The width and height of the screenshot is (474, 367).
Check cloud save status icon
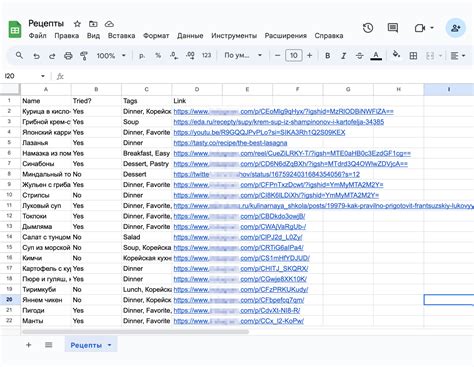[x=109, y=24]
